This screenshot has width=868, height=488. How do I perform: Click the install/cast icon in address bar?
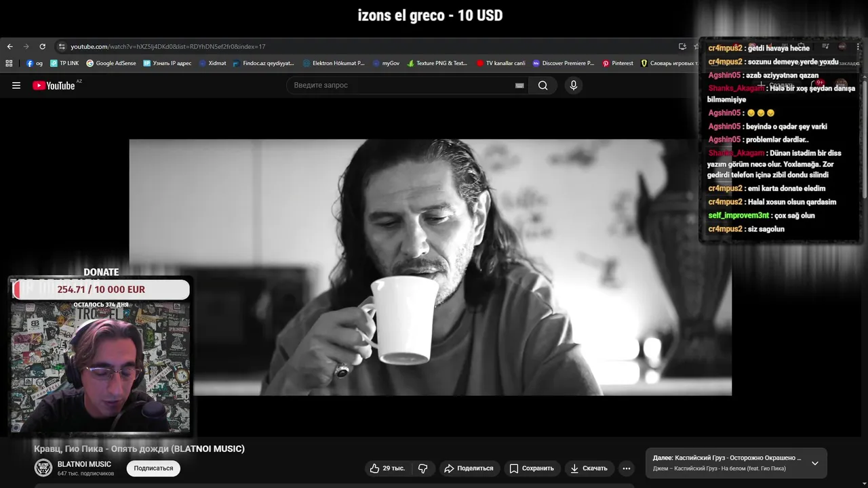[682, 47]
